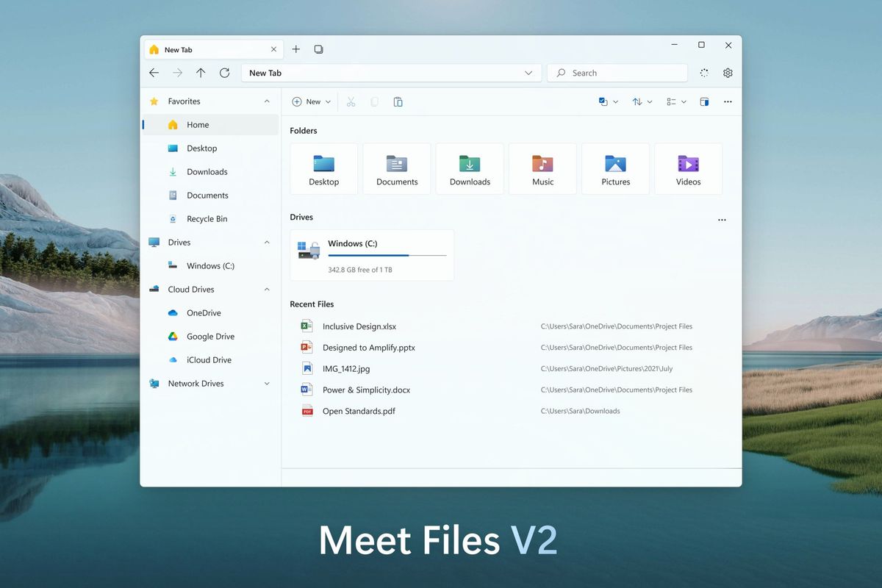Open the sort order dropdown
882x588 pixels.
(642, 101)
